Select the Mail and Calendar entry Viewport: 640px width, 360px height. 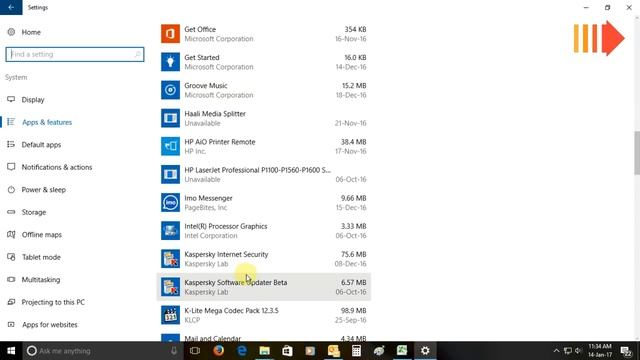[213, 338]
